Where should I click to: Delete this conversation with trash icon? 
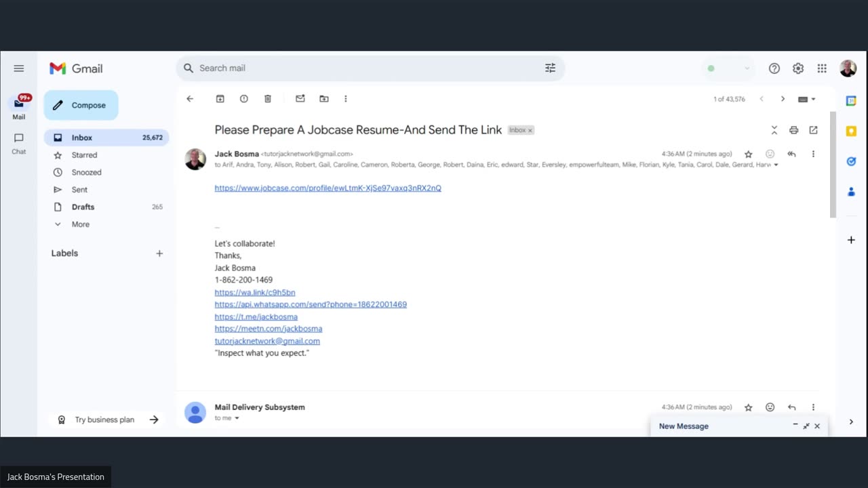tap(268, 99)
